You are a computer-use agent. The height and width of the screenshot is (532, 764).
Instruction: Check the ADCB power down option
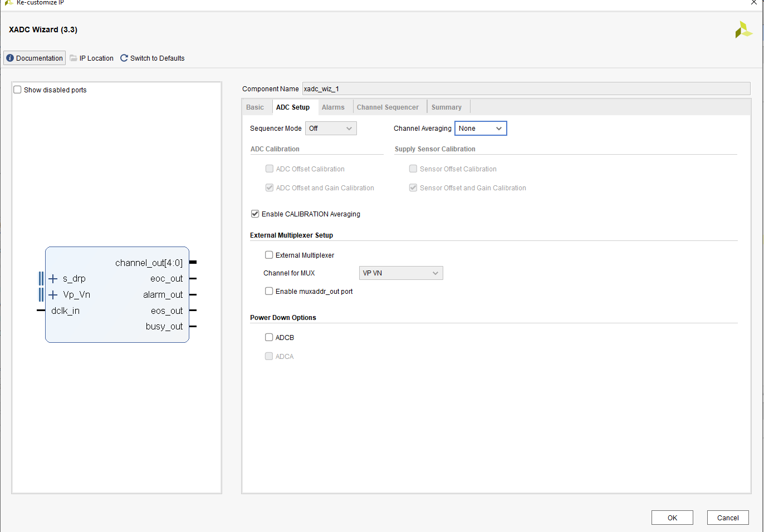[x=269, y=337]
